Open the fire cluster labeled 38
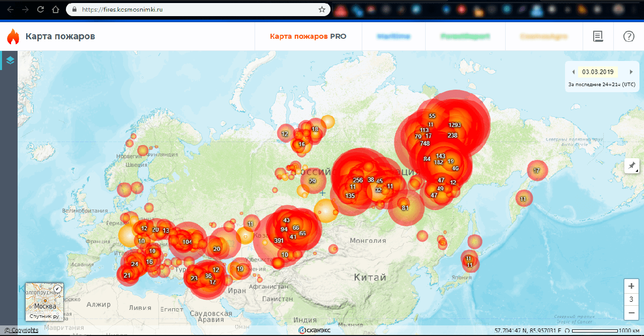The height and width of the screenshot is (336, 644). point(371,179)
